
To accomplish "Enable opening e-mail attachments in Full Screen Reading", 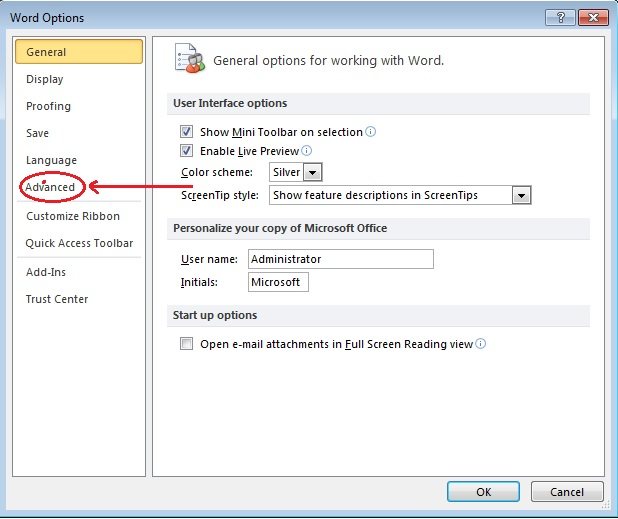I will 186,344.
